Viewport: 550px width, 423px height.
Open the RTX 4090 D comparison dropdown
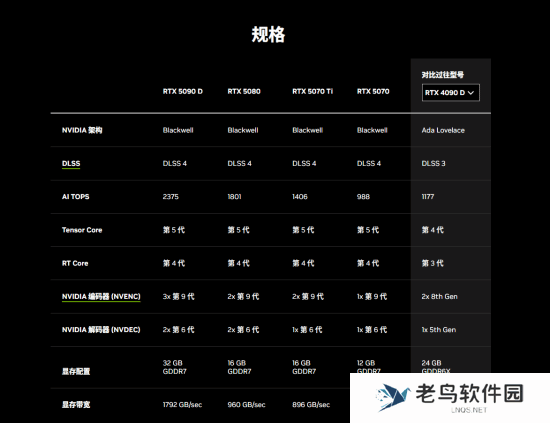[451, 93]
